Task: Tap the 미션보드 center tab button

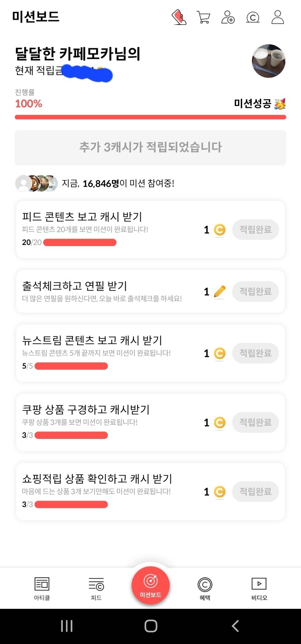Action: pos(150,585)
